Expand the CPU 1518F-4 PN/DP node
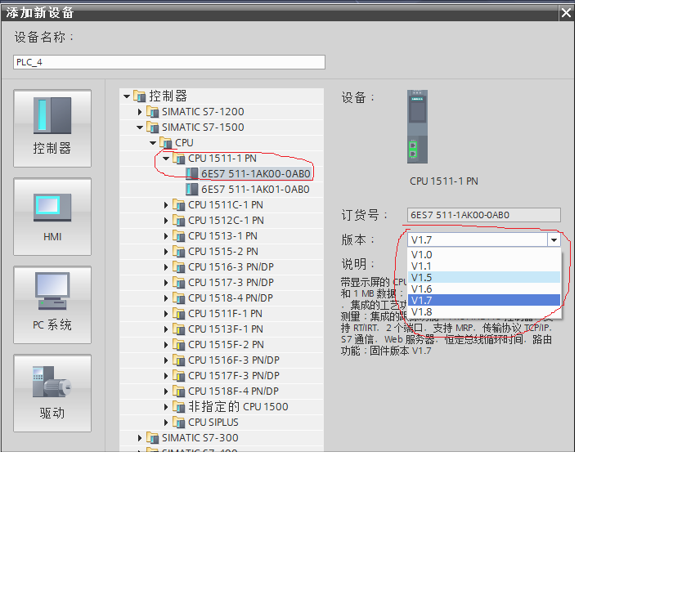This screenshot has width=700, height=595. [x=166, y=391]
